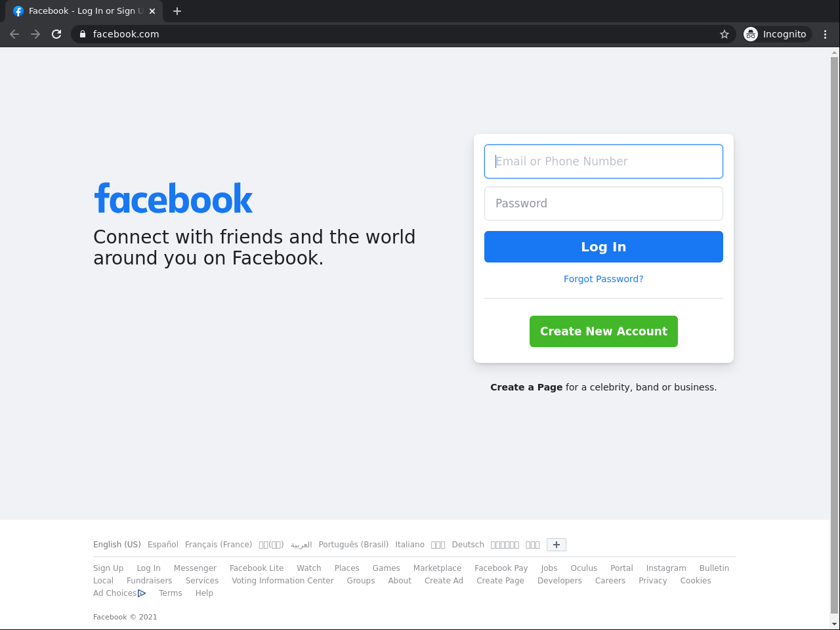This screenshot has width=840, height=630.
Task: Select English (US) language
Action: point(117,545)
